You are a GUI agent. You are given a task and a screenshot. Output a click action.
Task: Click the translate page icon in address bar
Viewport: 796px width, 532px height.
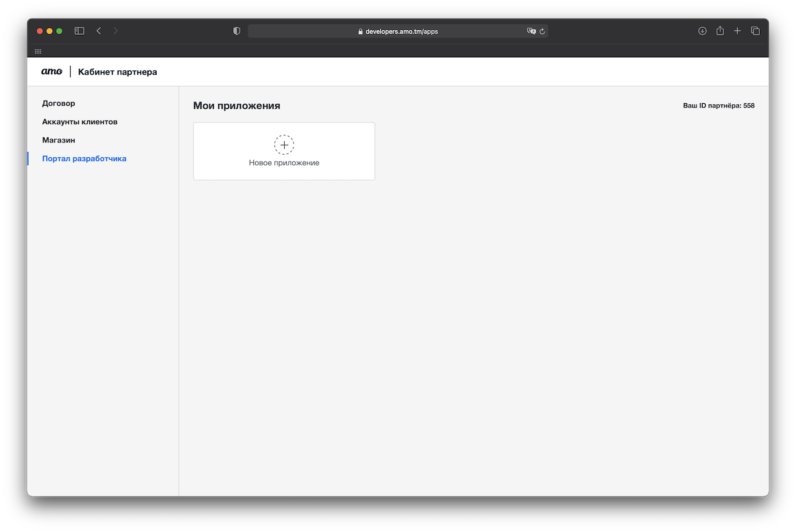(x=531, y=31)
